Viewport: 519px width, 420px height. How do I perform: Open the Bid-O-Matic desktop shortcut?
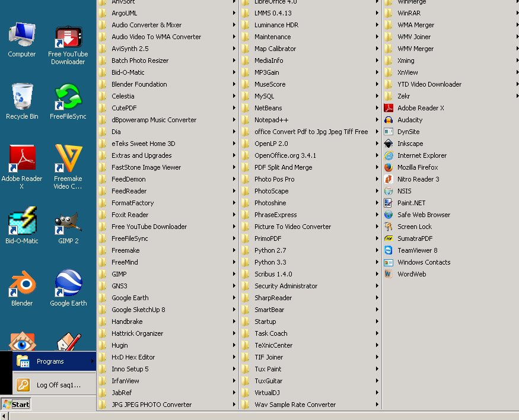[x=22, y=226]
